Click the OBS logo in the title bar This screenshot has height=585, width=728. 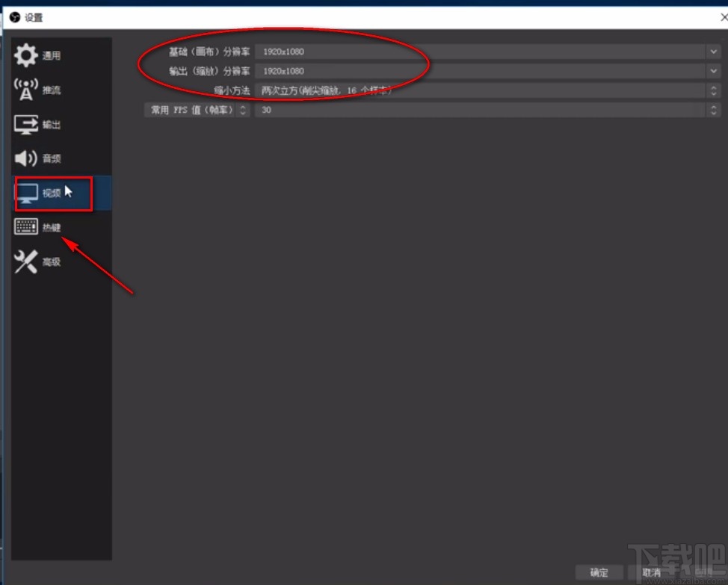[13, 16]
